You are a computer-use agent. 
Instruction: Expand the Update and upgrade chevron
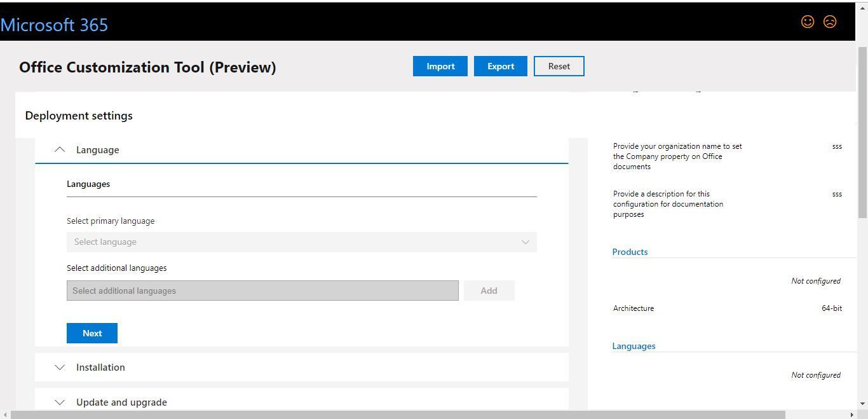[60, 402]
